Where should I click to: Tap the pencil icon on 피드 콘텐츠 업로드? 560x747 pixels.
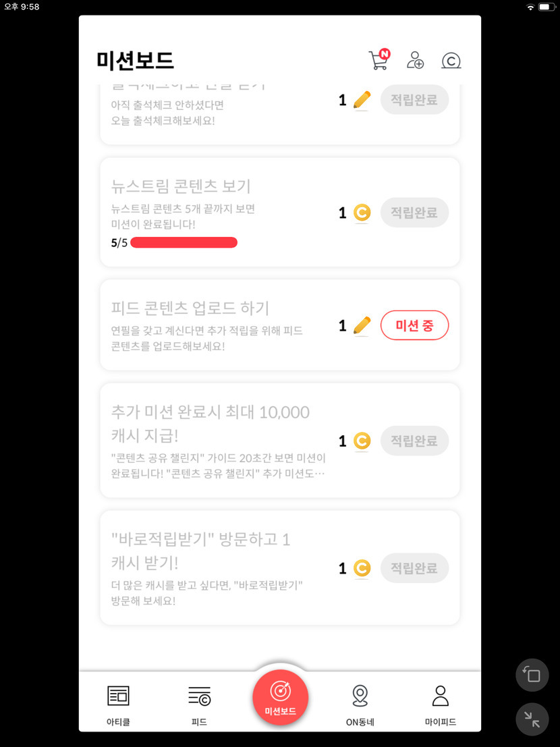[x=362, y=326]
